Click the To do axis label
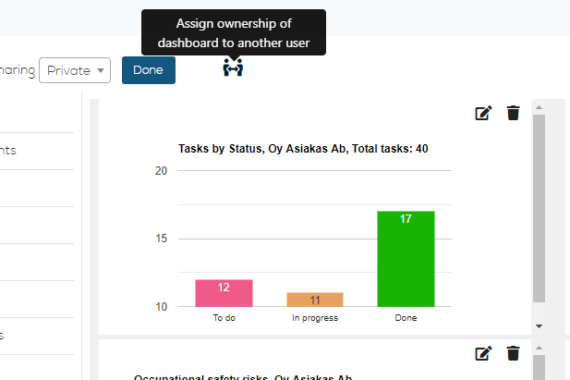The width and height of the screenshot is (570, 380). 224,318
